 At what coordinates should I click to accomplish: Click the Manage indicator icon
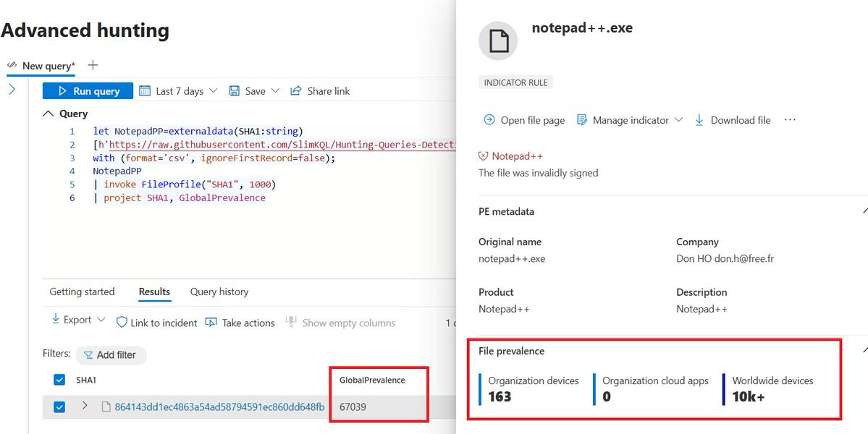tap(581, 119)
